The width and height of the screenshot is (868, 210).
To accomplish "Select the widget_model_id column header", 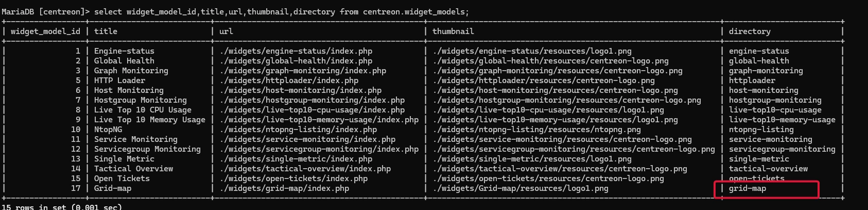I will [x=46, y=31].
